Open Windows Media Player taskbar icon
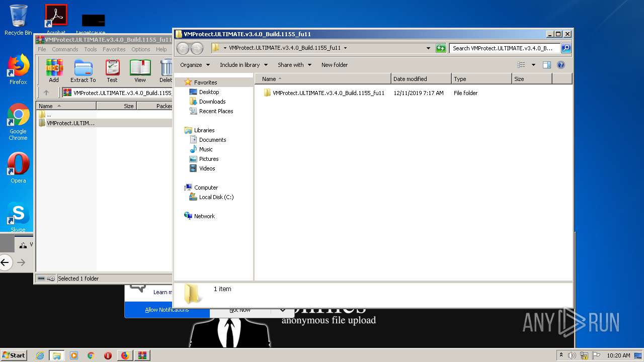644x362 pixels. tap(74, 355)
